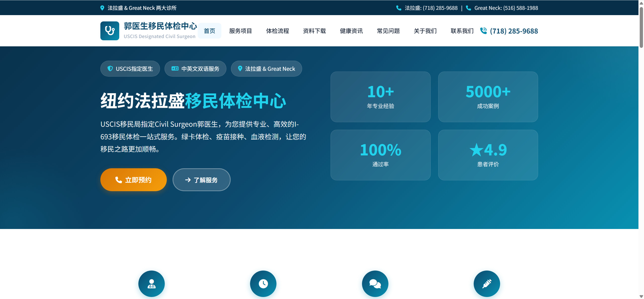
Task: Open 服务项目 menu item
Action: pyautogui.click(x=240, y=31)
